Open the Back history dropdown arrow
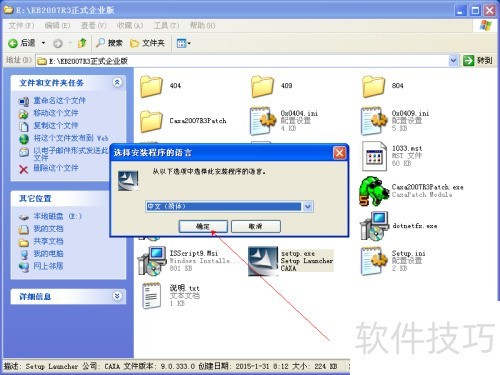Viewport: 500px width, 375px height. tap(43, 43)
